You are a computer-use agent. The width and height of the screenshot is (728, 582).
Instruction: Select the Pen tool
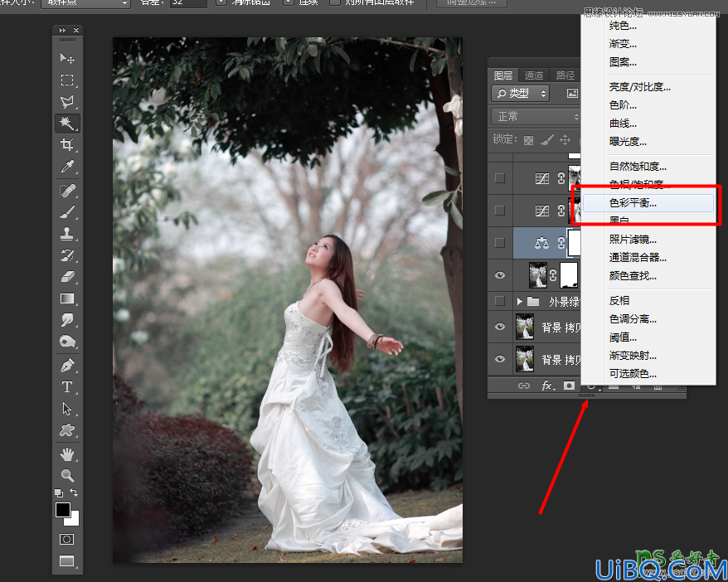[67, 366]
